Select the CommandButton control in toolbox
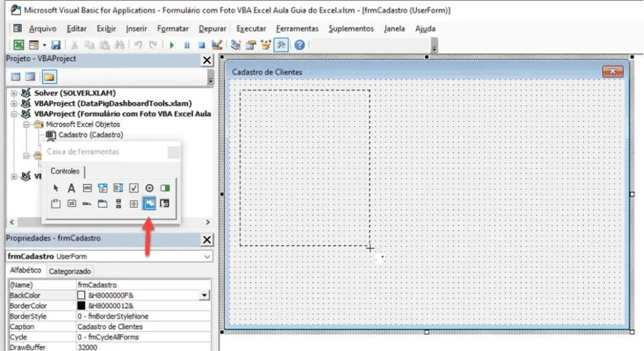 [x=72, y=203]
